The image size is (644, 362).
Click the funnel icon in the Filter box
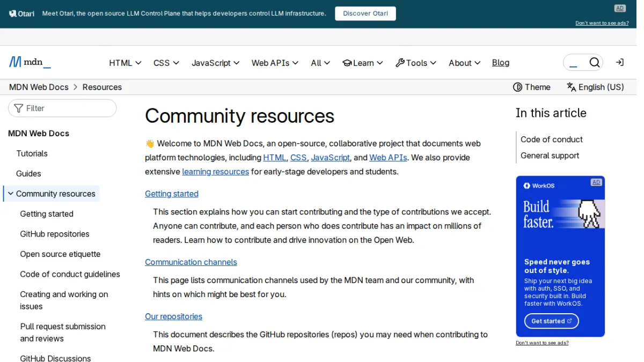(x=19, y=108)
